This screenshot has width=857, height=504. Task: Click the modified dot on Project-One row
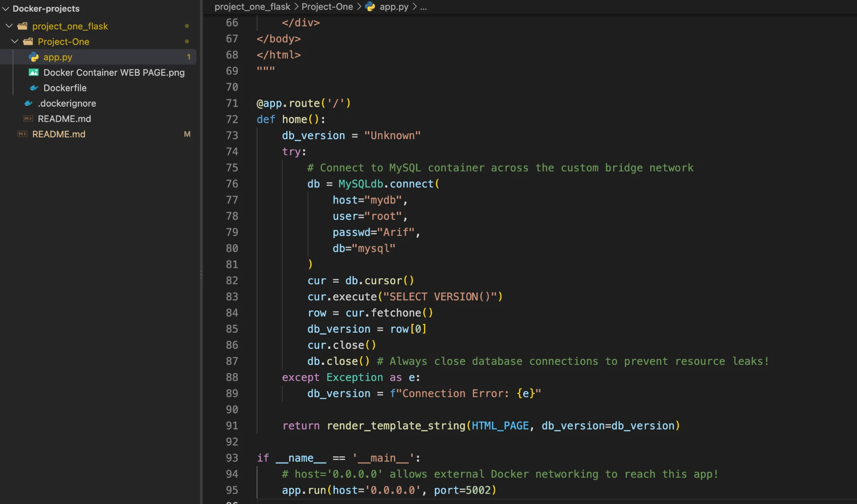pyautogui.click(x=187, y=41)
